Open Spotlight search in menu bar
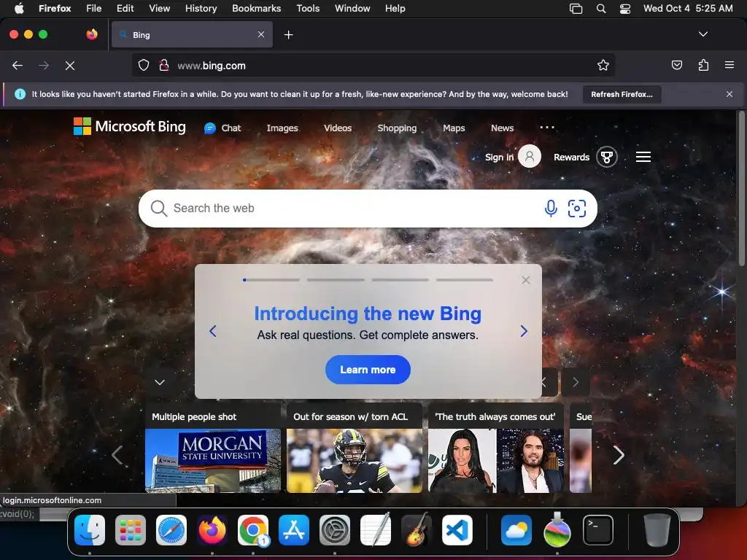Image resolution: width=747 pixels, height=560 pixels. coord(601,9)
